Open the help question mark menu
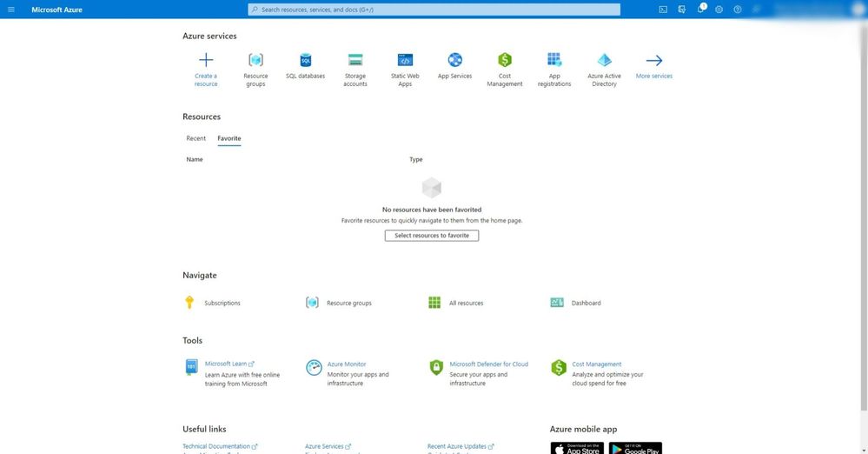This screenshot has height=454, width=868. point(738,10)
